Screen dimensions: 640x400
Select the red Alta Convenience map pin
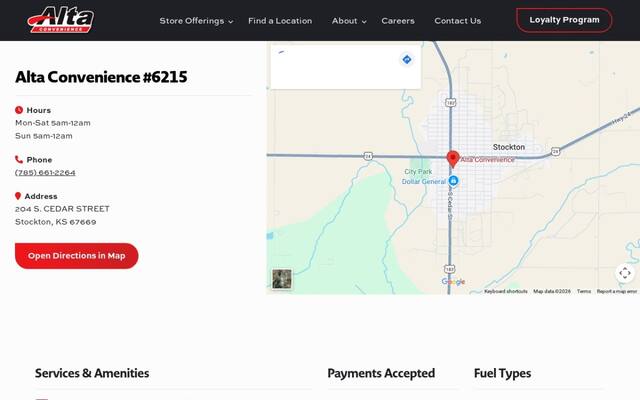(x=453, y=159)
